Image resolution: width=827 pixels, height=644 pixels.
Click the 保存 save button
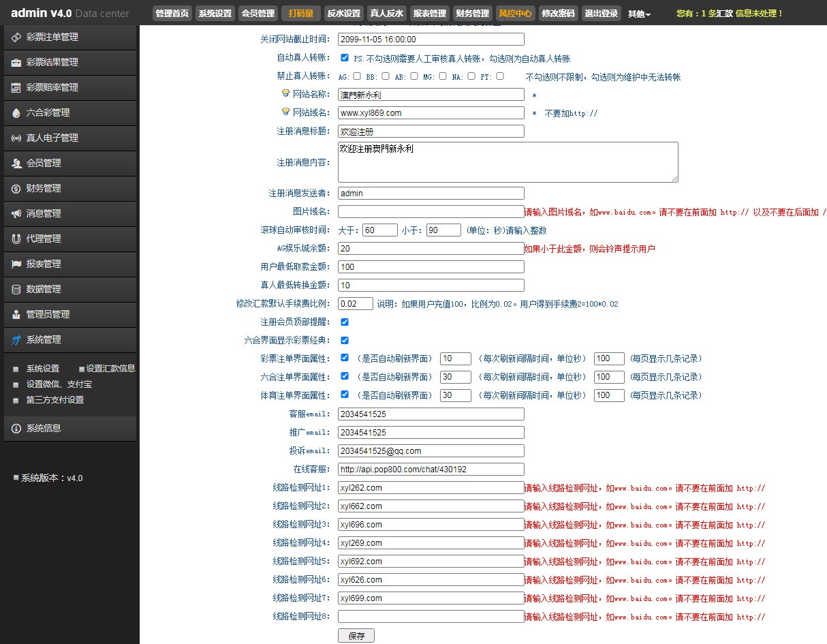tap(356, 634)
